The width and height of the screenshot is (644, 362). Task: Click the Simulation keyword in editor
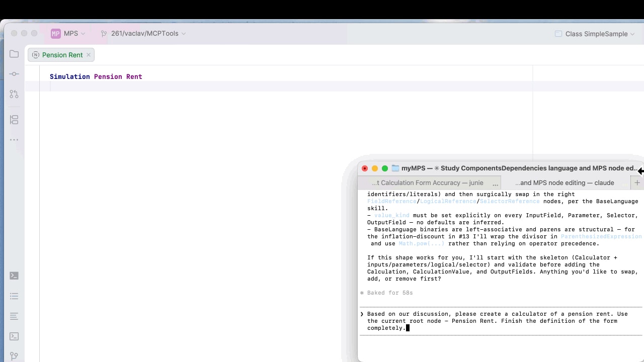coord(70,76)
